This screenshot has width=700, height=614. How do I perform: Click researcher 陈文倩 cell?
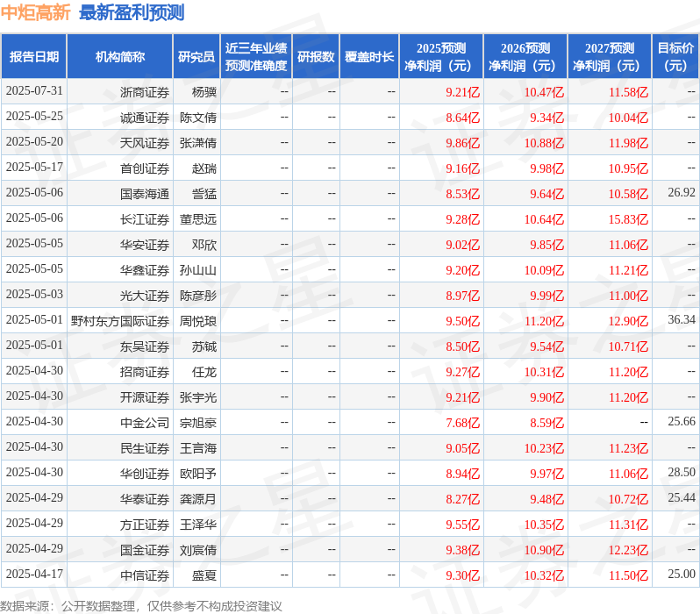pos(198,118)
